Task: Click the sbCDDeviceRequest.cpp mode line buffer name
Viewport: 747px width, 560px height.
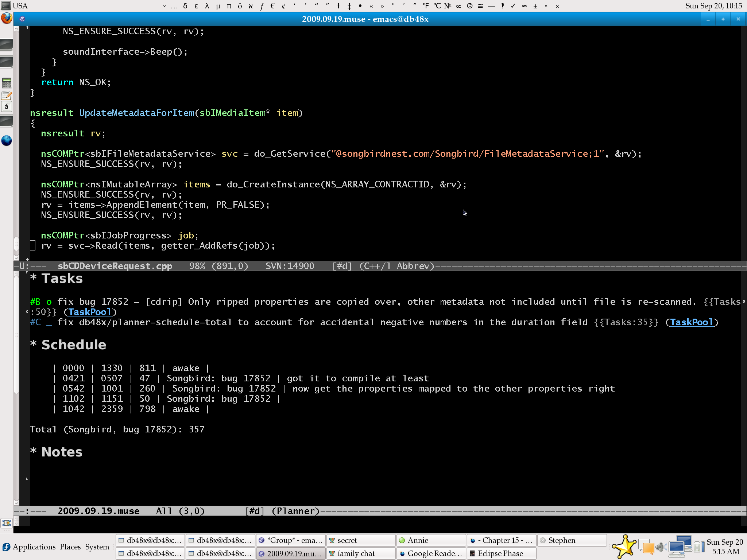Action: (115, 266)
